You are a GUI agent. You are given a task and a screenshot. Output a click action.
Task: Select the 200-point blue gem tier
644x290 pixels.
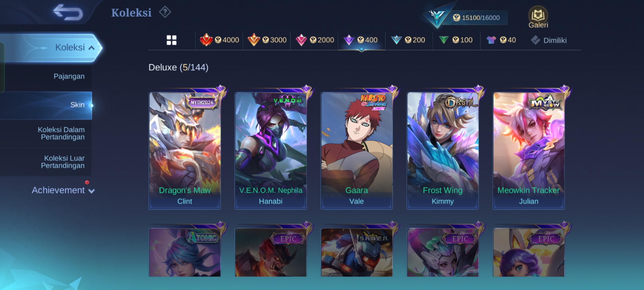(x=408, y=40)
